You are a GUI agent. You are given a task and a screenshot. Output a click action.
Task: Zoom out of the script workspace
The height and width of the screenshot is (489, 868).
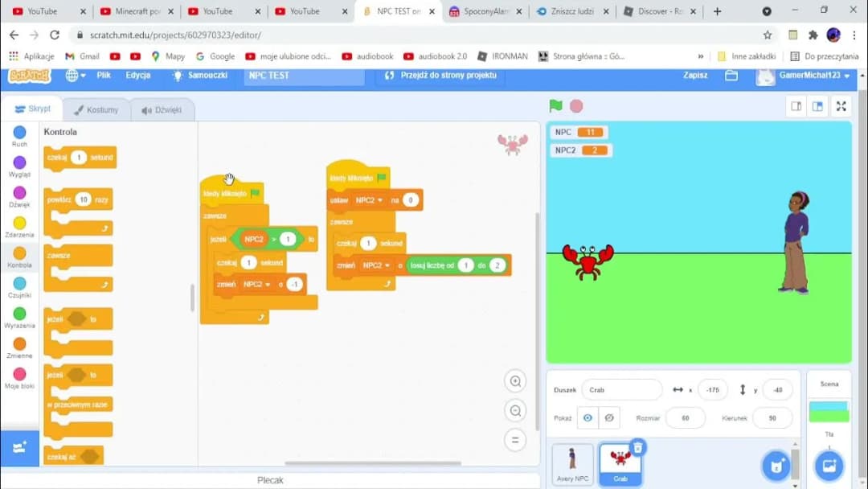click(515, 411)
